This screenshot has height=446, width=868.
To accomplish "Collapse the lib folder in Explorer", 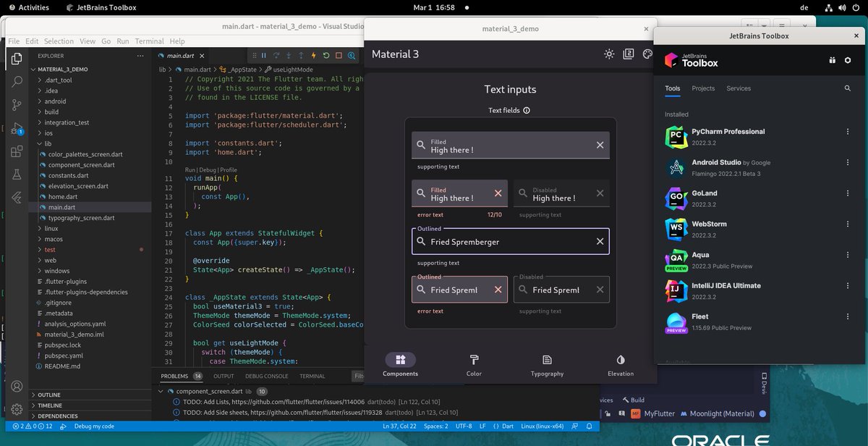I will click(39, 143).
